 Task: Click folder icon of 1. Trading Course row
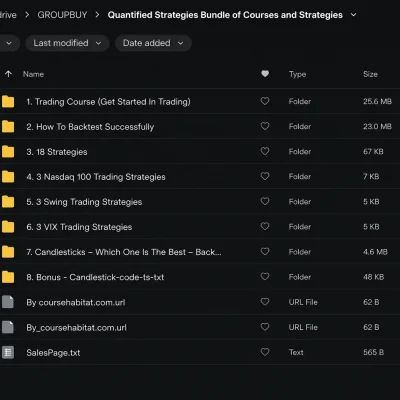pos(8,101)
